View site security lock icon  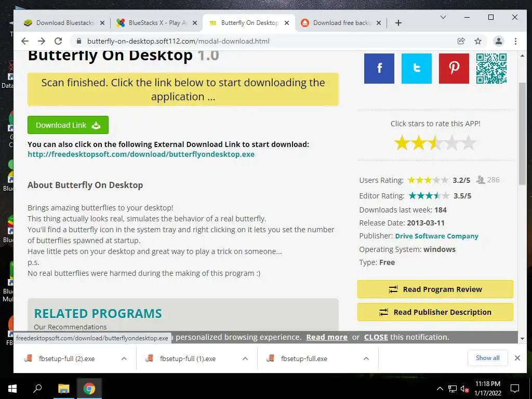[79, 41]
